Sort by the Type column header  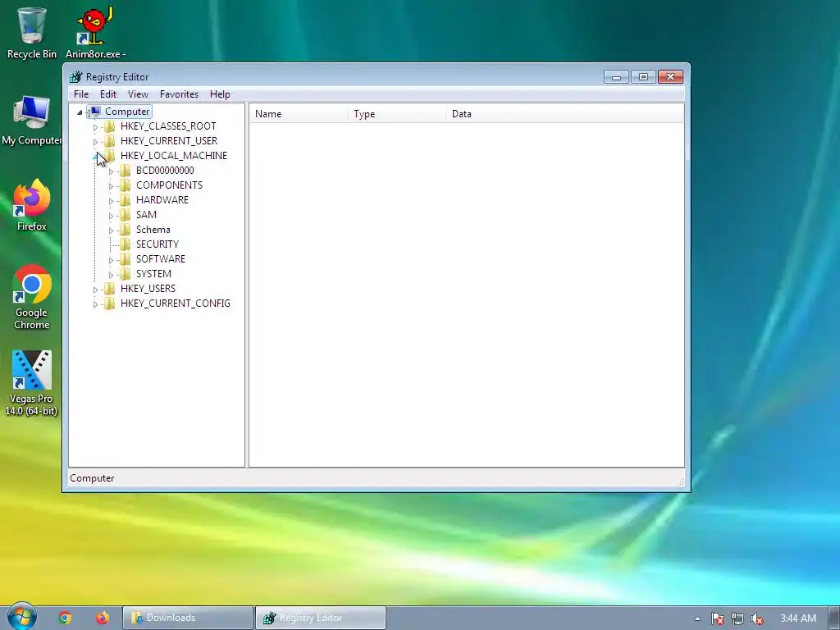(x=397, y=113)
